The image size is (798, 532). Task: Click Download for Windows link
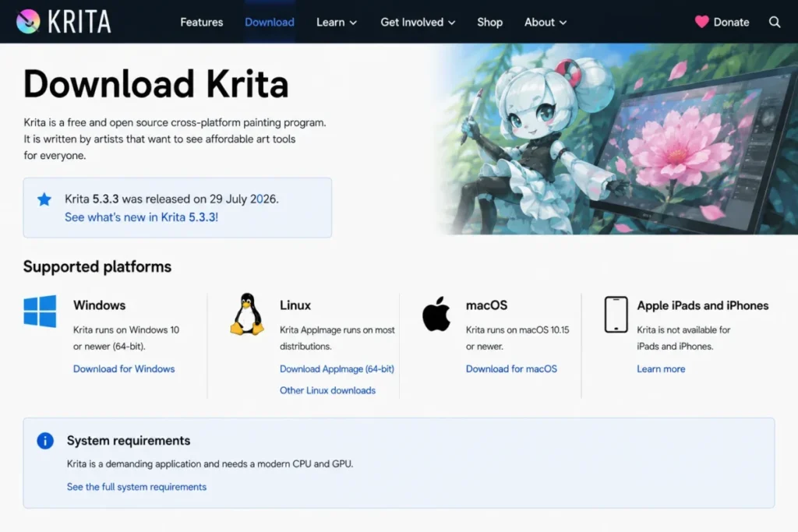124,368
